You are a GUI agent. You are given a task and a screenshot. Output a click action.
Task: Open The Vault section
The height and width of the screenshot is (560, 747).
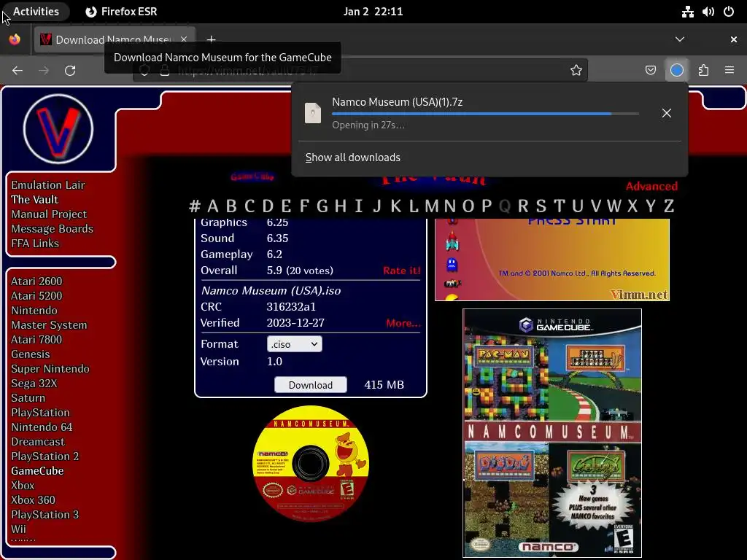[x=35, y=200]
